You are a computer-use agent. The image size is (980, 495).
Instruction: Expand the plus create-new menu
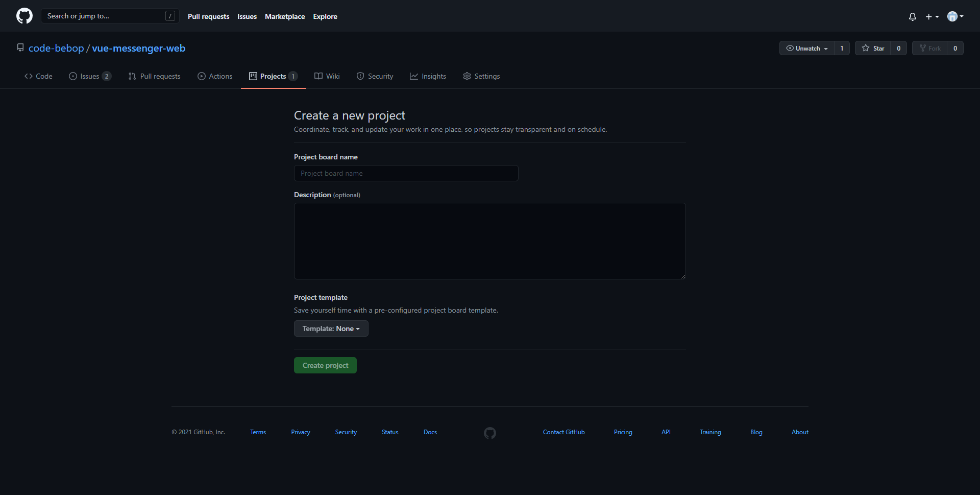[x=932, y=16]
